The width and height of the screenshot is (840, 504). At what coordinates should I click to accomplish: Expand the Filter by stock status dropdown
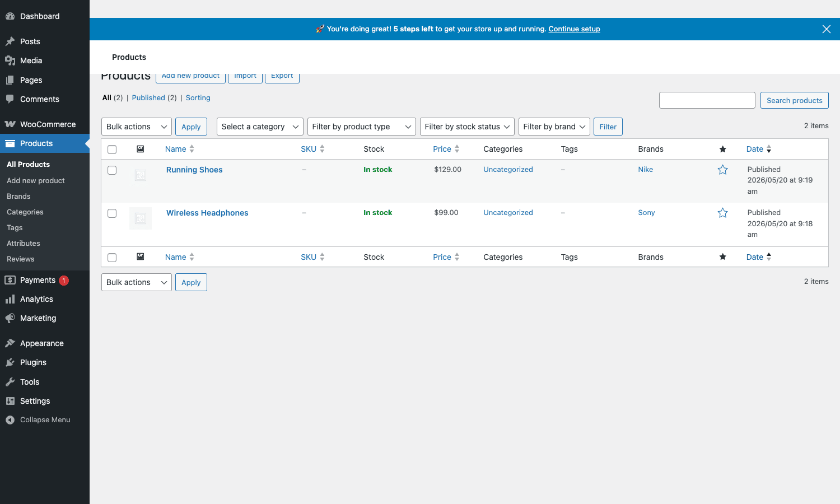tap(467, 127)
